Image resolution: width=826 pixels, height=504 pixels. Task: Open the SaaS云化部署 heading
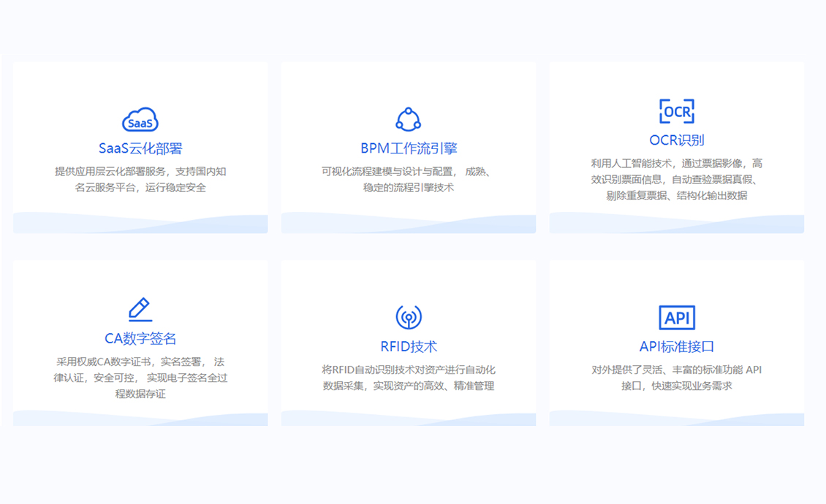pos(140,148)
